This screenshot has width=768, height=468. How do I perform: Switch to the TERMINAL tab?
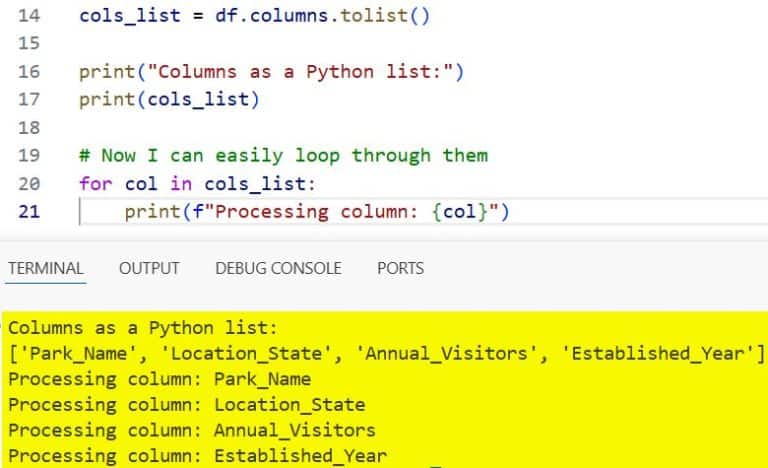(45, 268)
